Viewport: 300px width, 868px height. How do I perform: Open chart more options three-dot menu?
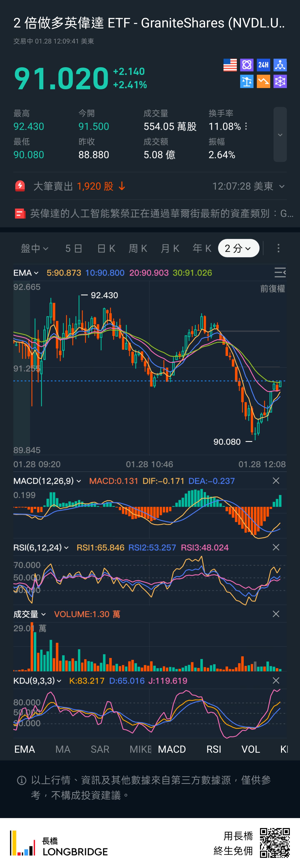pos(278,248)
